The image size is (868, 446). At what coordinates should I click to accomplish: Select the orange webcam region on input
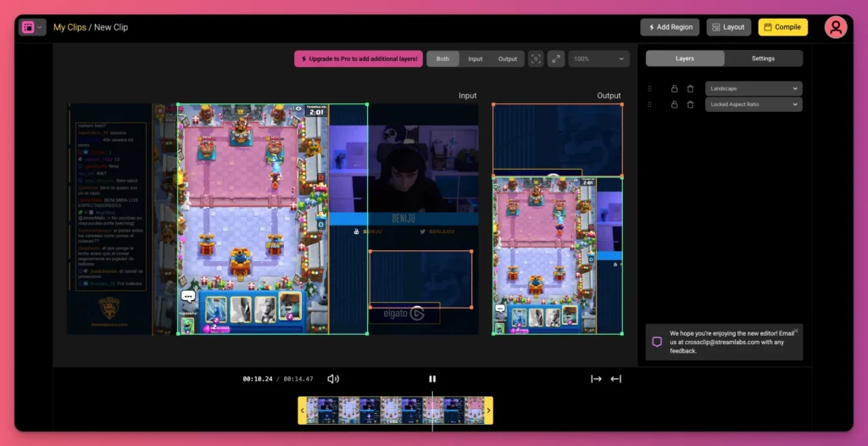(x=420, y=279)
